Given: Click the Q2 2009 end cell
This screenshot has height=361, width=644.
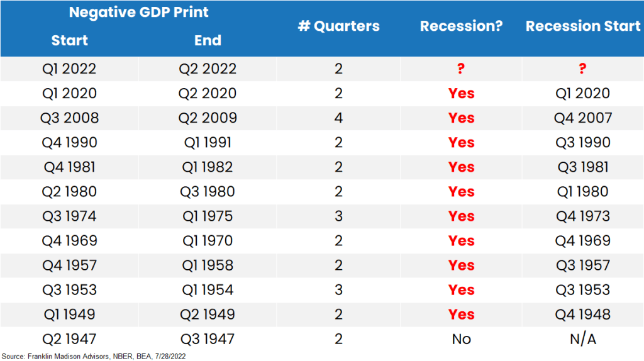Looking at the screenshot, I should [208, 118].
